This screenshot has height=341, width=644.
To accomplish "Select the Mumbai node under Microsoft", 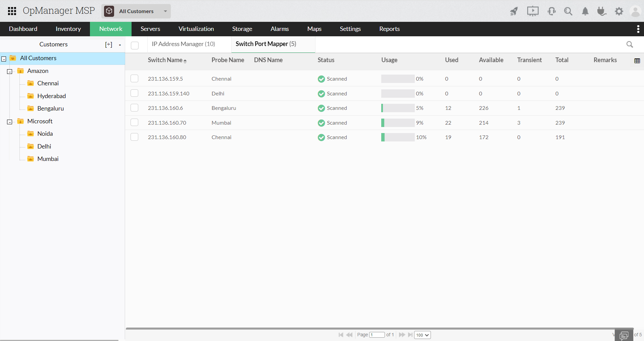I will point(48,159).
